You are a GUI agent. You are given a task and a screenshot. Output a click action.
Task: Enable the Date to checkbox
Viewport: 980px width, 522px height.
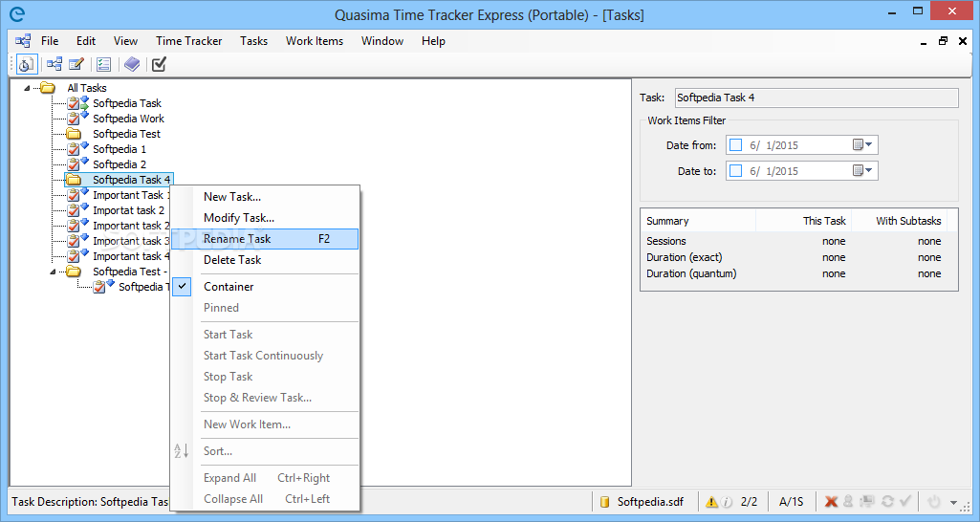[735, 171]
